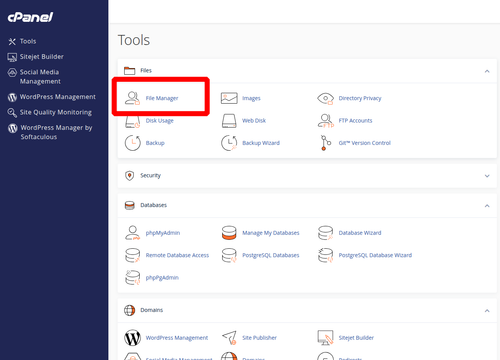Select WordPress Manager by Softaculous text
This screenshot has width=500, height=360.
(56, 132)
